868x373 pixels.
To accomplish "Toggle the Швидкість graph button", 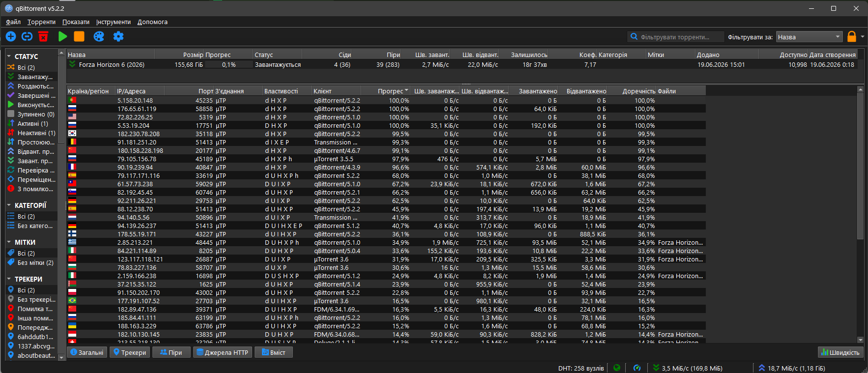I will [x=840, y=352].
